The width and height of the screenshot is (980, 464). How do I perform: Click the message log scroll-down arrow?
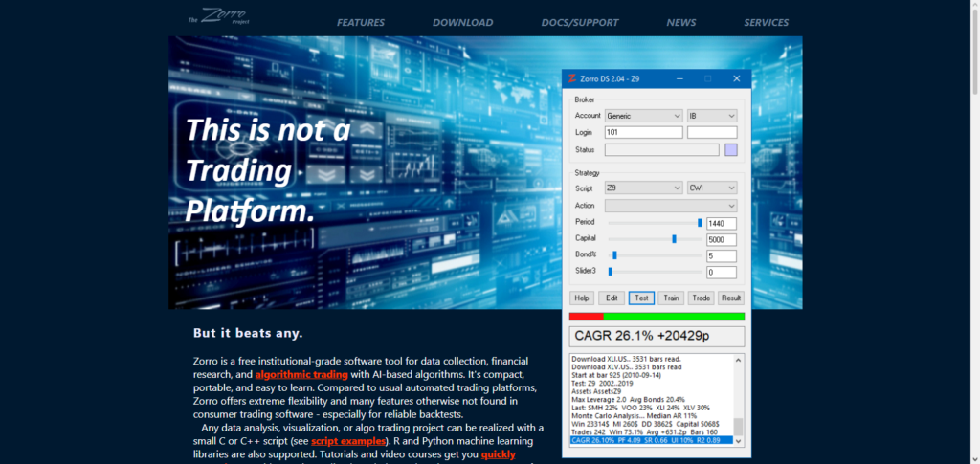[738, 440]
